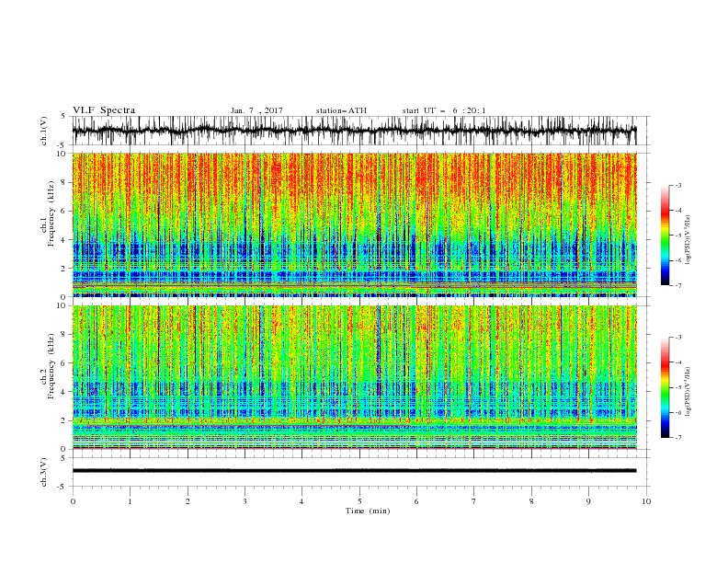Image resolution: width=728 pixels, height=563 pixels.
Task: Click the ch.2 PSD color bar
Action: coord(665,387)
